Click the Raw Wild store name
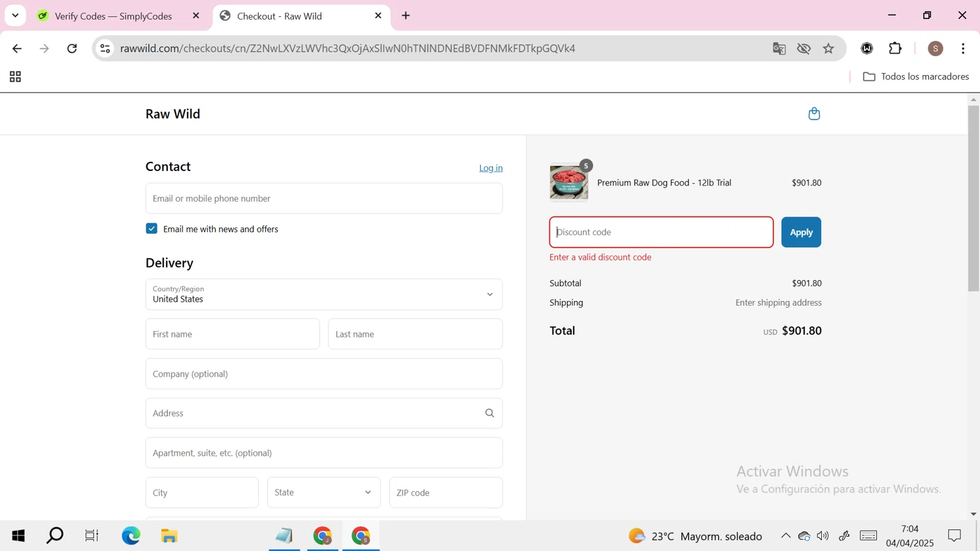The image size is (980, 551). 173,114
